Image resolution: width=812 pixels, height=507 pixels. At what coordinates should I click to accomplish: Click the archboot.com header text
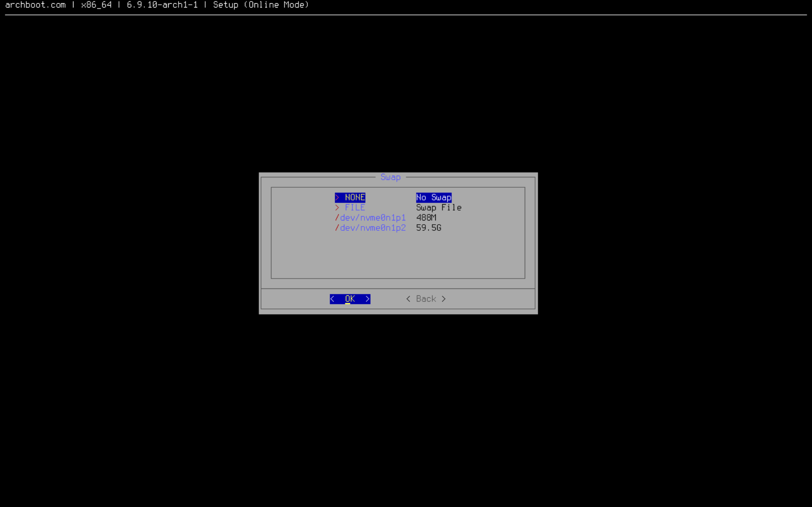(x=36, y=5)
